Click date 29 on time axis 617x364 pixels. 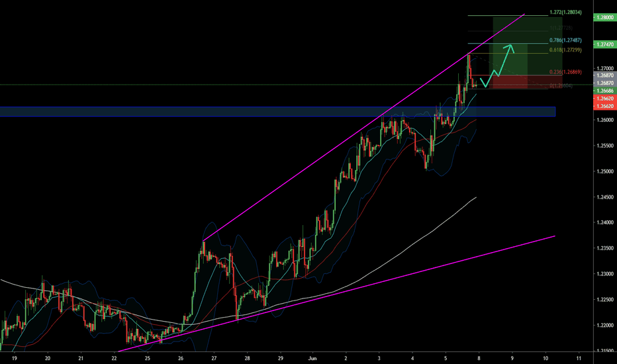pyautogui.click(x=280, y=359)
